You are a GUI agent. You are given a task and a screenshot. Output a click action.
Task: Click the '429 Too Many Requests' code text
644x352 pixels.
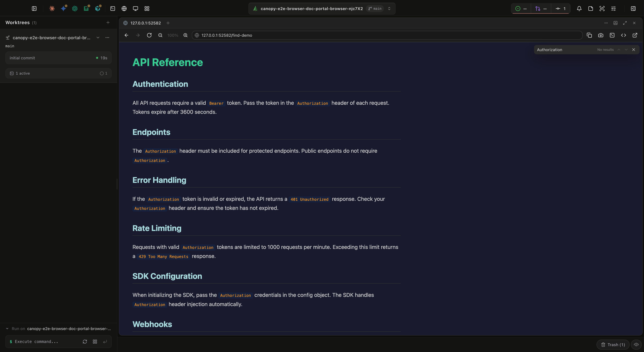pos(163,257)
